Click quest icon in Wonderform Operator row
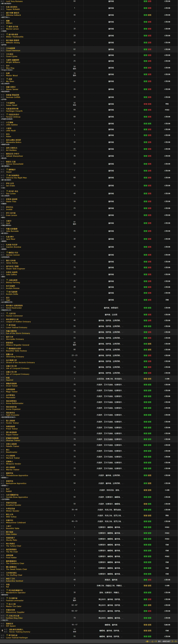The image size is (178, 644). point(7,590)
